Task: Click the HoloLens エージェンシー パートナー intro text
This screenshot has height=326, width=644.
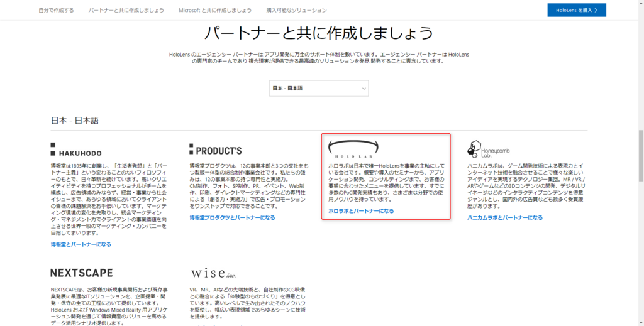Action: click(x=319, y=58)
